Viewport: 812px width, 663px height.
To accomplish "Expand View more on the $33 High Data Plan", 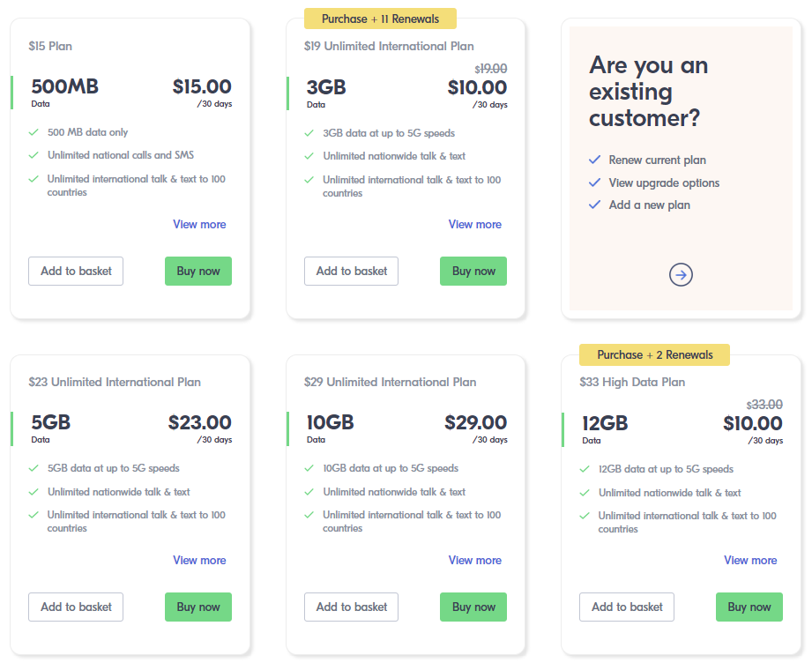I will pyautogui.click(x=750, y=560).
